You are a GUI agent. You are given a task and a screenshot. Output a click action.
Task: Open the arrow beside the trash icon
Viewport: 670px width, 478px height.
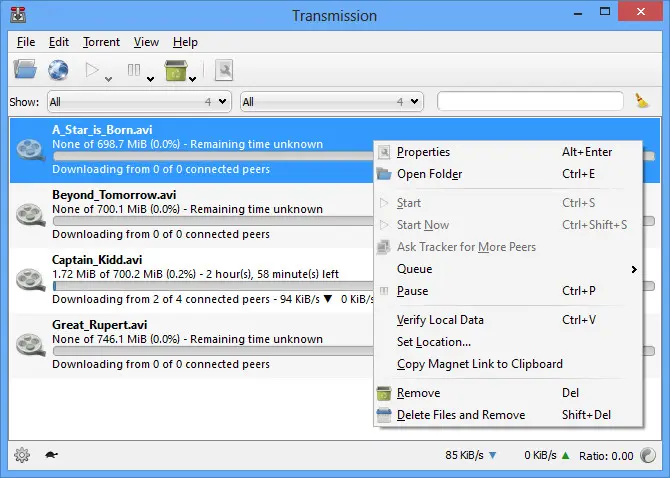point(193,79)
